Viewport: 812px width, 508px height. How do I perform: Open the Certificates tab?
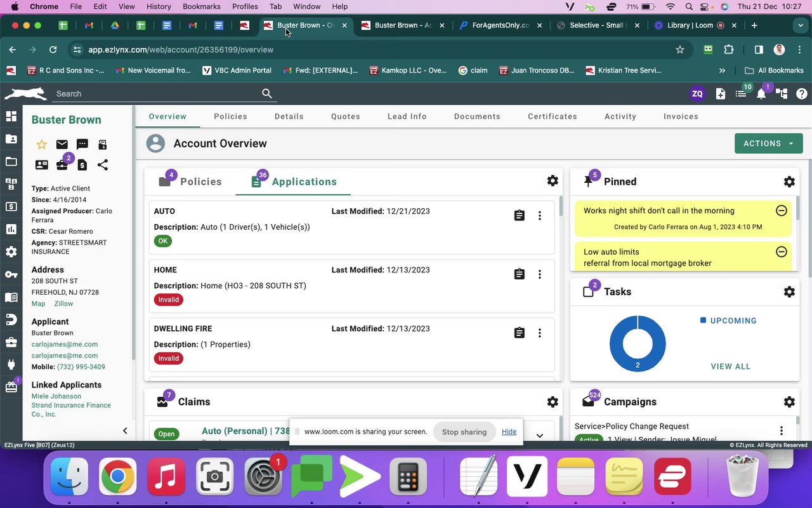pos(553,116)
